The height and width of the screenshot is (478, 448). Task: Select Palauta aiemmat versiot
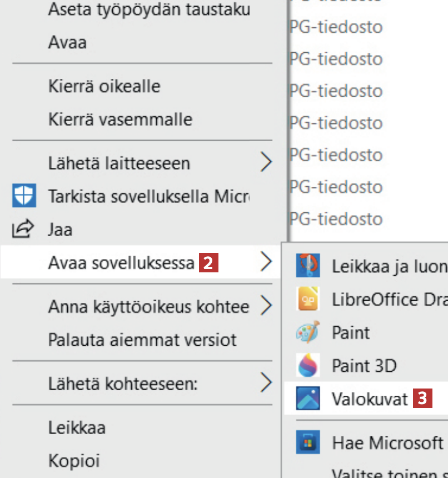click(142, 339)
